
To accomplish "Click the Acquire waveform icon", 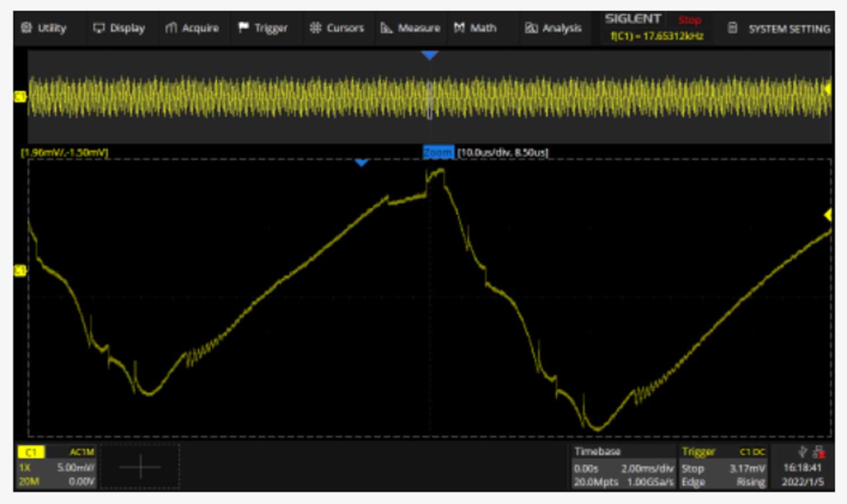I will coord(171,28).
